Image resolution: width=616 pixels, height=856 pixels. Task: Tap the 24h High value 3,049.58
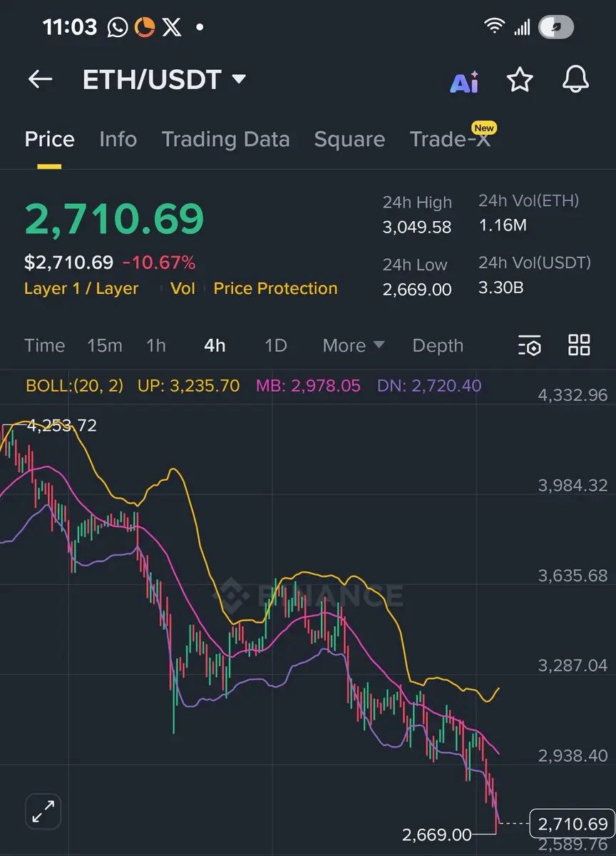417,227
